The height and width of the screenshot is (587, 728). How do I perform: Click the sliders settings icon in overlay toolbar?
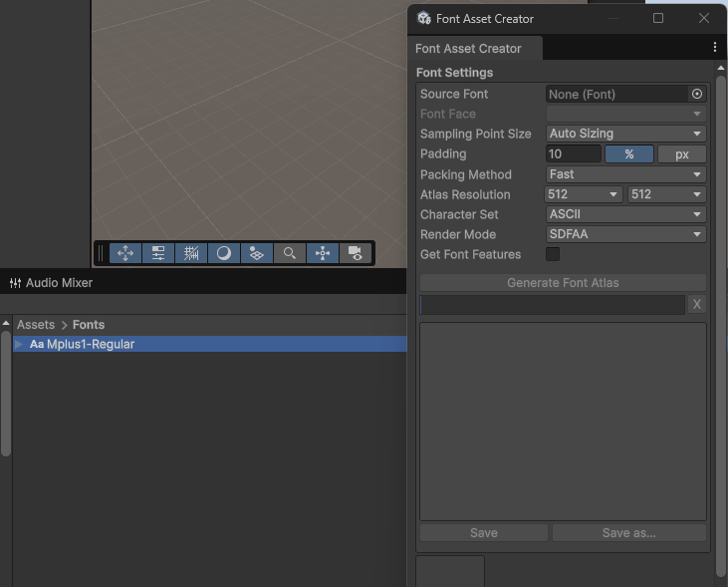click(158, 253)
